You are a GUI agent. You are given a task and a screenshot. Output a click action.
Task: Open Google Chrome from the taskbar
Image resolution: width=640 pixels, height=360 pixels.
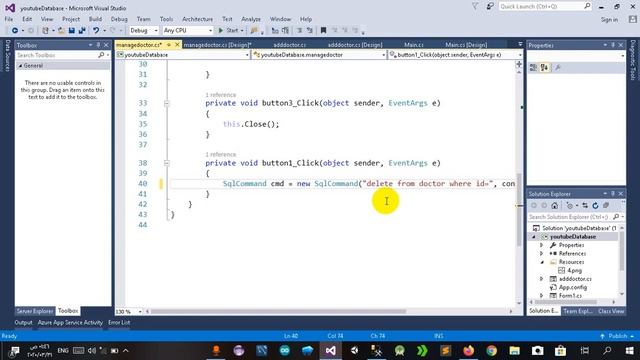491,351
